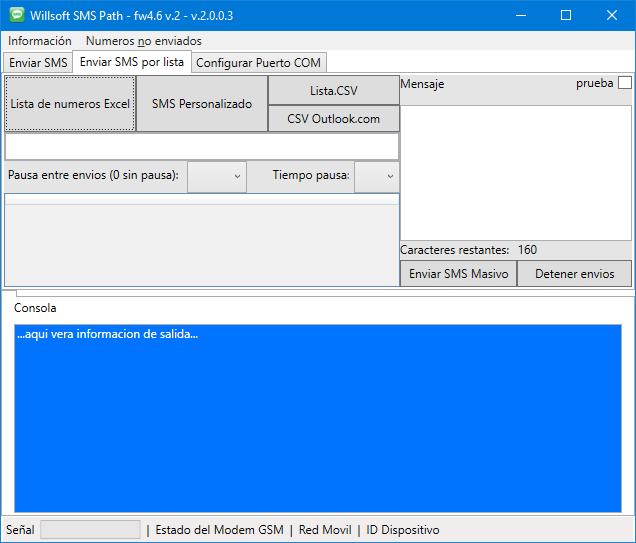Click the file path field below list buttons
This screenshot has height=543, width=636.
(202, 146)
